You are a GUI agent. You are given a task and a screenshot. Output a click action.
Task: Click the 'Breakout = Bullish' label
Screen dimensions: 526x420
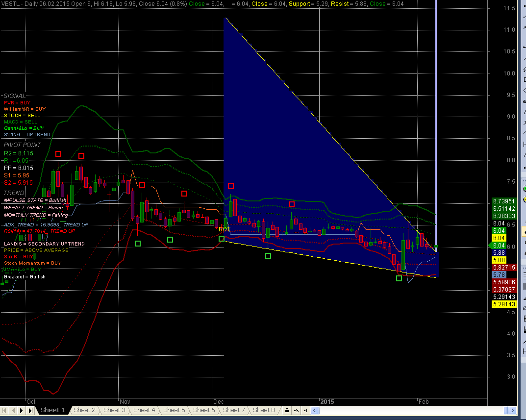25,277
